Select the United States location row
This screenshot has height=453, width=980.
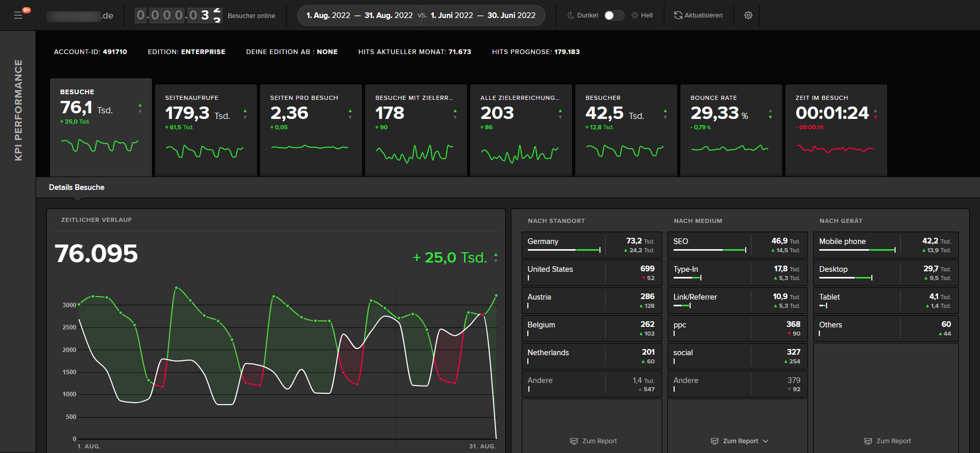pyautogui.click(x=592, y=273)
